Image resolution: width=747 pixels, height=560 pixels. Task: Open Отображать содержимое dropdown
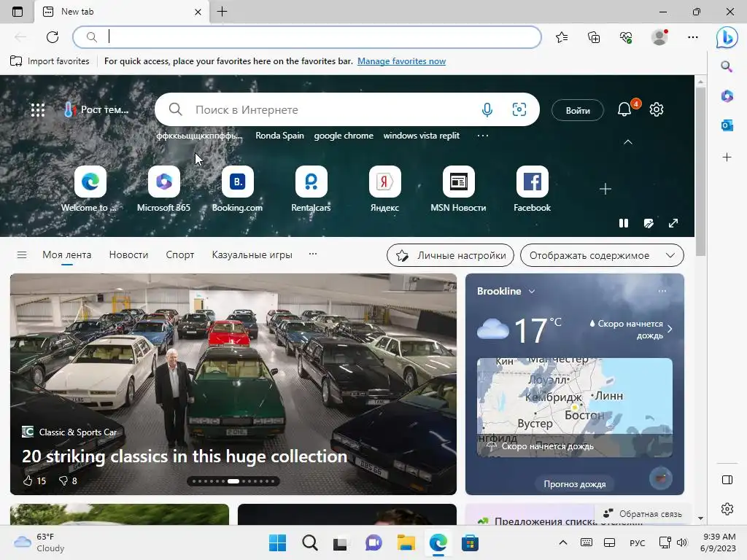[602, 255]
